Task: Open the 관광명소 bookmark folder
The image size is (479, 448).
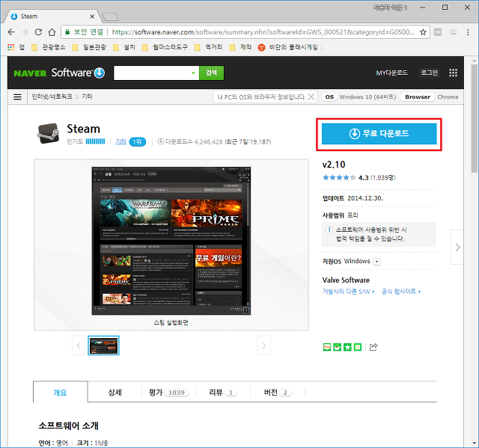Action: [49, 47]
